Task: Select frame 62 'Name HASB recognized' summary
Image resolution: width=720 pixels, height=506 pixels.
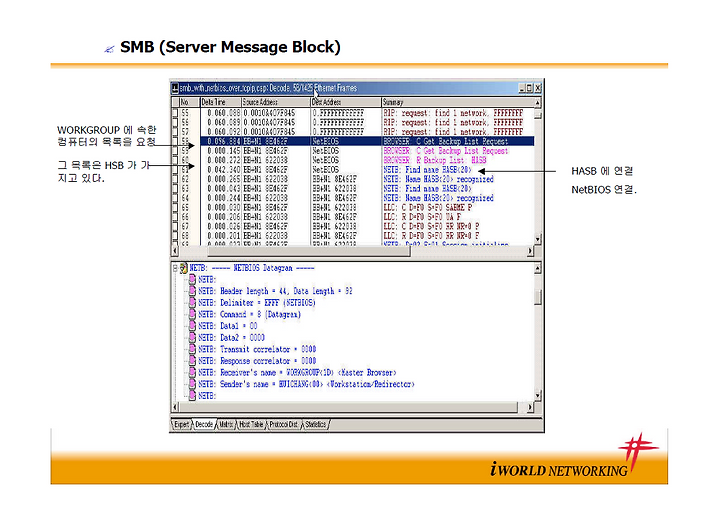Action: pyautogui.click(x=439, y=179)
